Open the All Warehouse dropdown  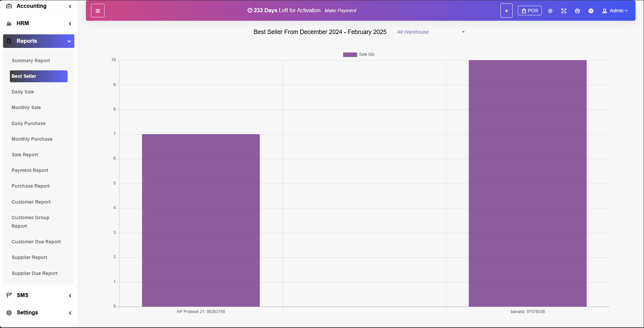click(430, 32)
